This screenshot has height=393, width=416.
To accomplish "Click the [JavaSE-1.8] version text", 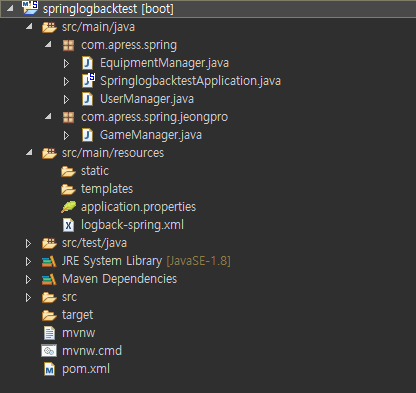I will click(x=198, y=261).
